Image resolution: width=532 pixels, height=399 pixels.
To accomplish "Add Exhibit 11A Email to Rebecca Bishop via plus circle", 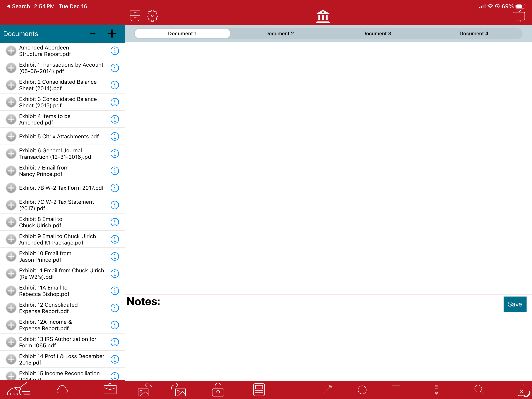I will tap(11, 291).
